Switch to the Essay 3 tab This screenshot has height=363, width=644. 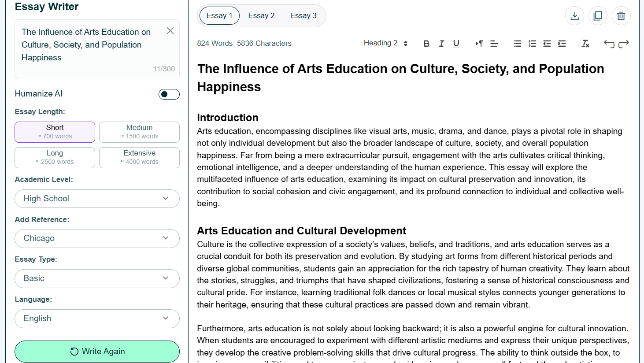click(303, 16)
